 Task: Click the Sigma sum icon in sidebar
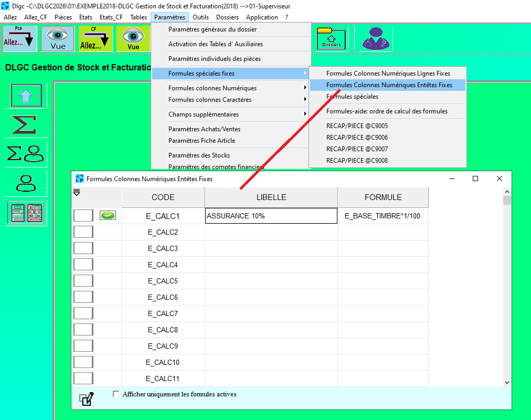24,125
